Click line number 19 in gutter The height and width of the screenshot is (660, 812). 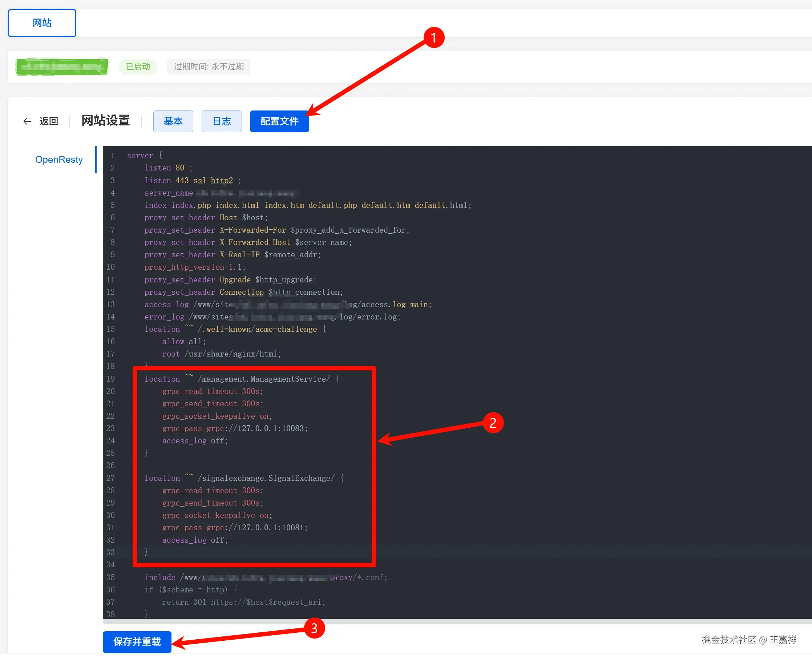[110, 379]
